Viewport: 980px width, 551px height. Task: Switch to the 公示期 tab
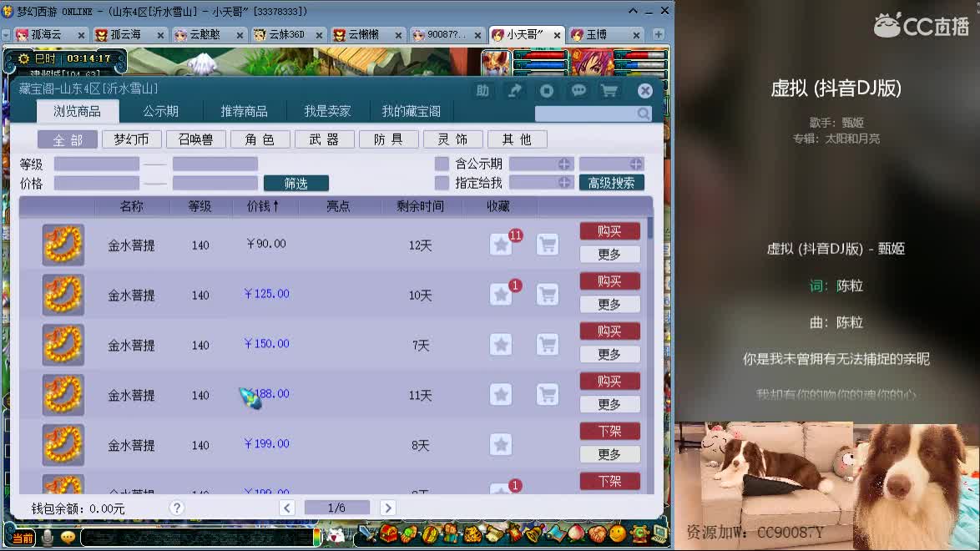[x=160, y=111]
